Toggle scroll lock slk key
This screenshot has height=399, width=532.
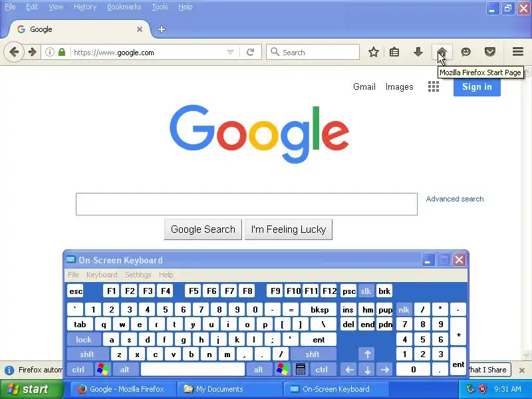coord(366,291)
